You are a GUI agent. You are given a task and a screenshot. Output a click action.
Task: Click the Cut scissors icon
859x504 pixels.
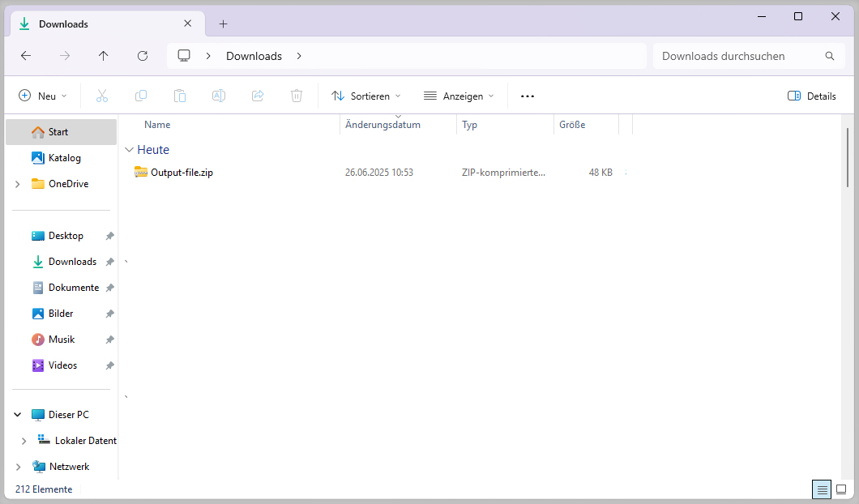[102, 96]
